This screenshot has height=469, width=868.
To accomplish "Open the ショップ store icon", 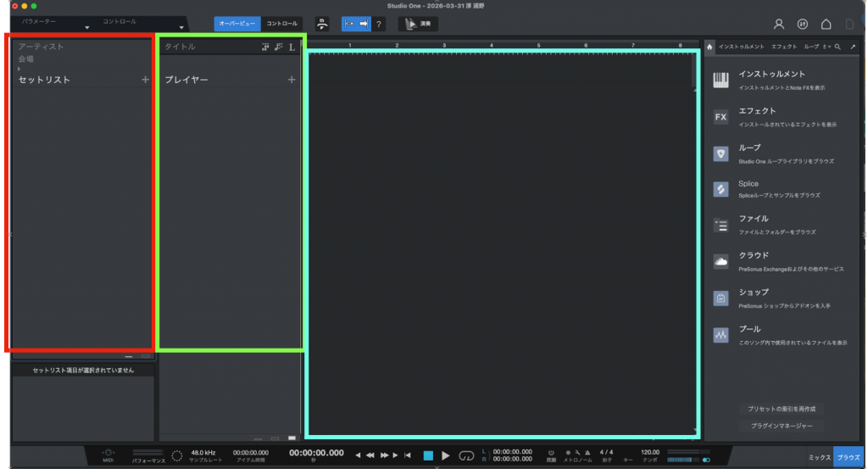I will 721,298.
